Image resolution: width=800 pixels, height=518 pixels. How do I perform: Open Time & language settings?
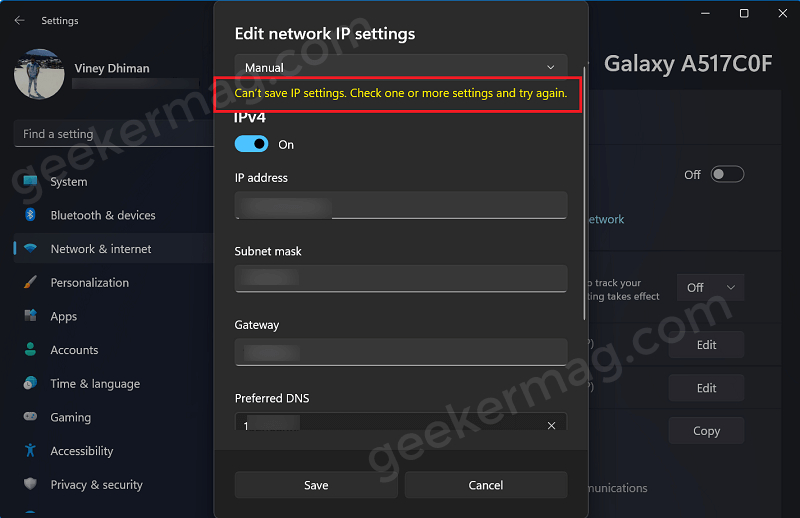(95, 383)
